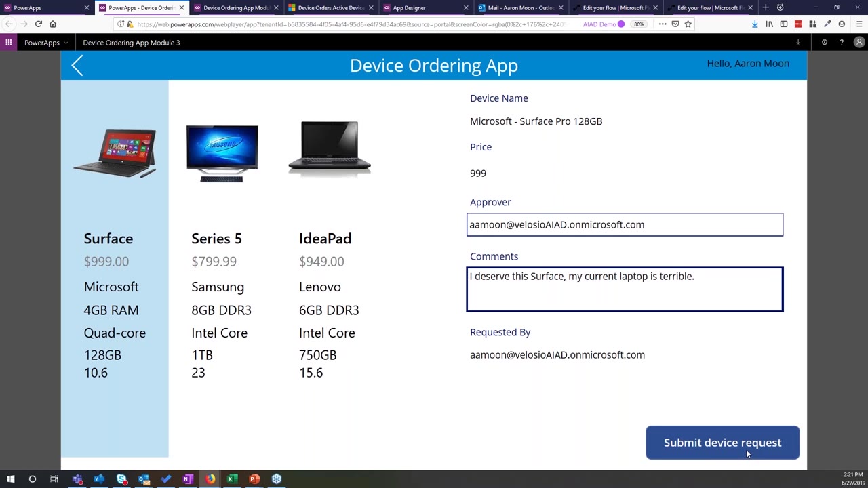Viewport: 868px width, 488px height.
Task: Open Excel from the Windows taskbar
Action: pyautogui.click(x=232, y=479)
